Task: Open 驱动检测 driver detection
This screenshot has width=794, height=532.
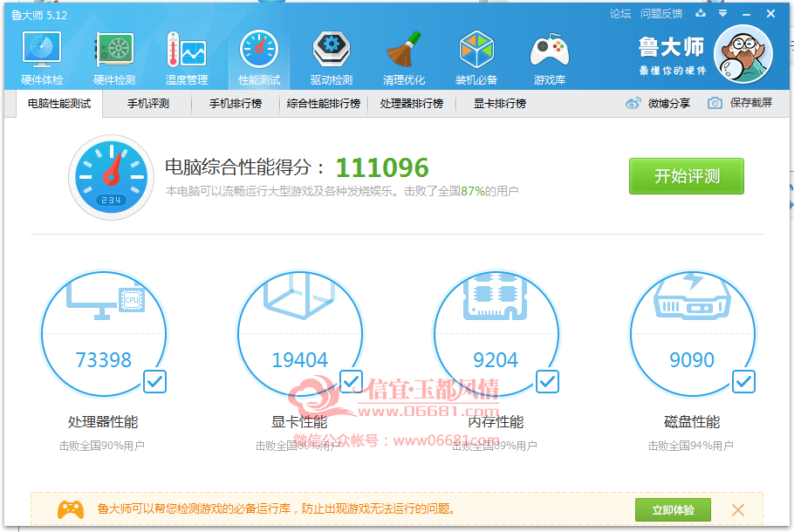Action: point(332,58)
